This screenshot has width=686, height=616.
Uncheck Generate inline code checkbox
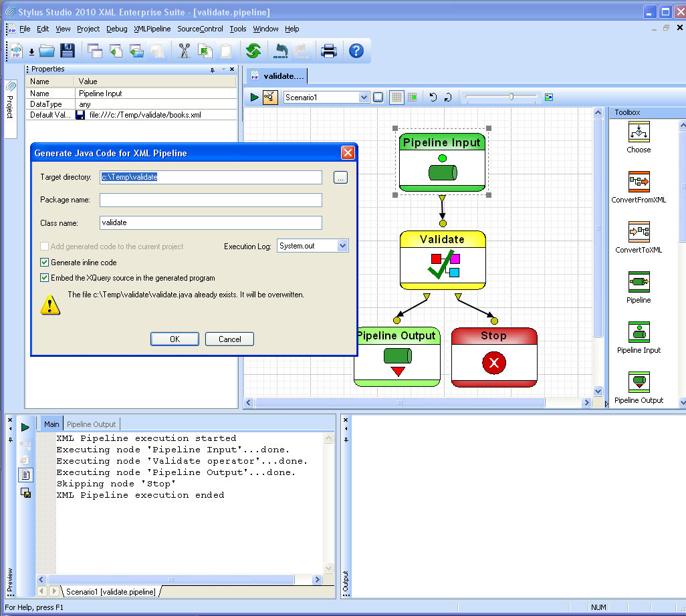coord(45,263)
